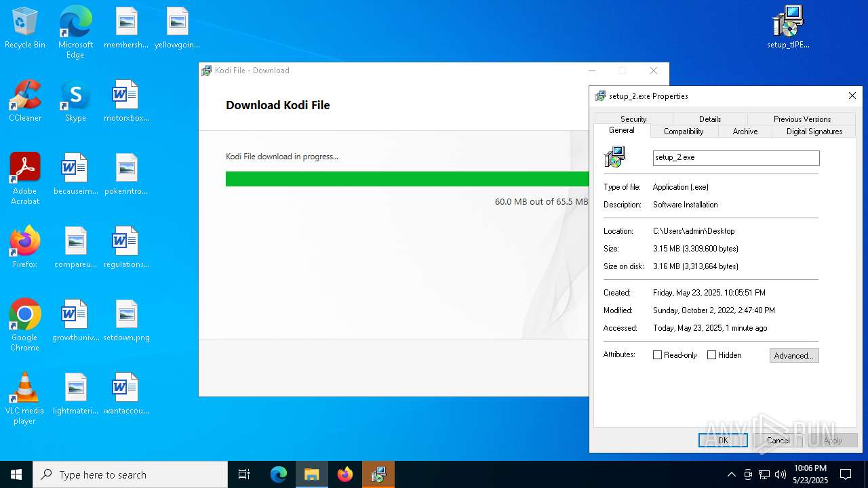The width and height of the screenshot is (868, 488).
Task: Click the green Kodi download progress bar
Action: tap(407, 179)
